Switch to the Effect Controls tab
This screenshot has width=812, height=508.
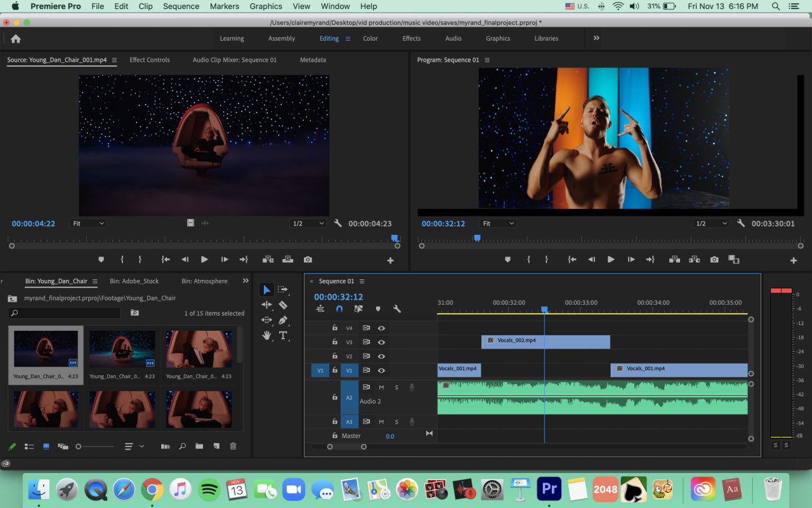point(150,60)
